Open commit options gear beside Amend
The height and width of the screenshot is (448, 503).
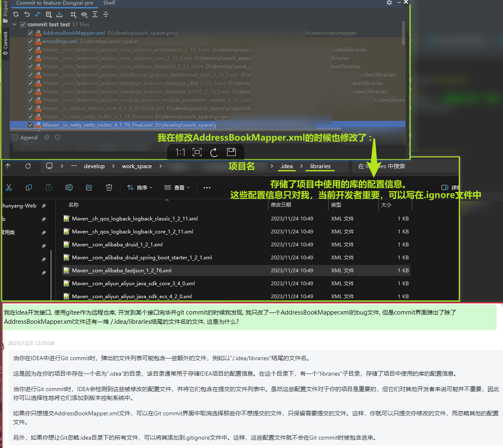click(47, 137)
